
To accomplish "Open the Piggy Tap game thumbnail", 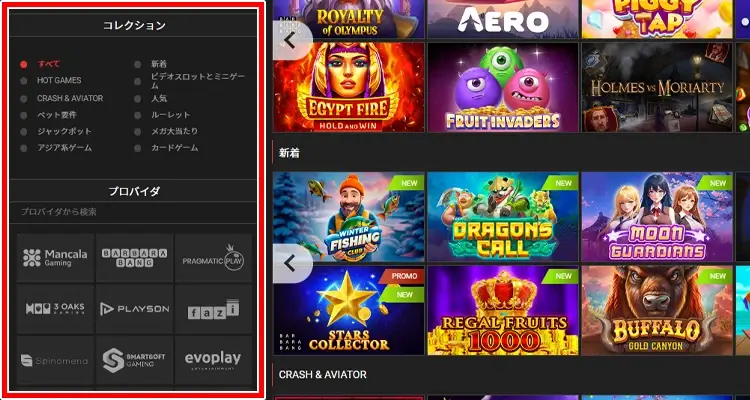I will (x=657, y=19).
